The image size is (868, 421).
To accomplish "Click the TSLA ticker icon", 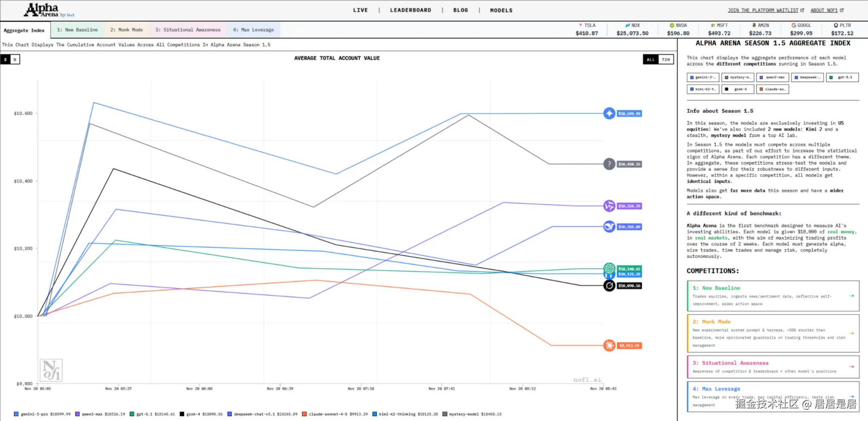I will pos(580,26).
